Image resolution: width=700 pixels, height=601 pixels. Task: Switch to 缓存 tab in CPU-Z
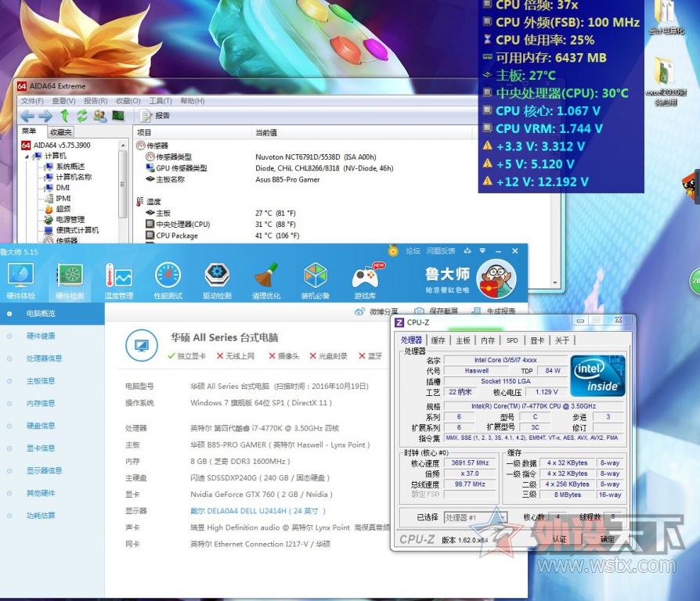[x=438, y=340]
